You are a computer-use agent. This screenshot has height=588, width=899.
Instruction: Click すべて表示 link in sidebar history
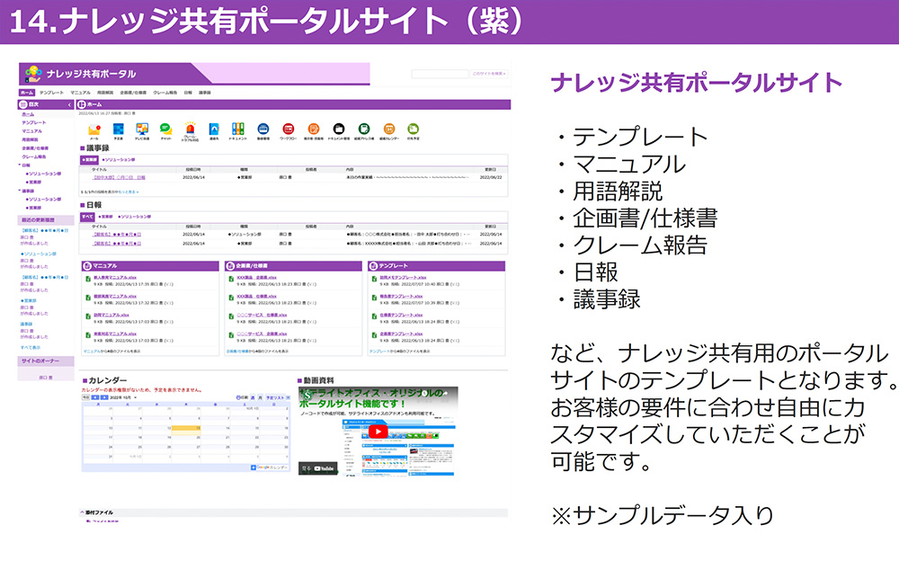click(31, 348)
